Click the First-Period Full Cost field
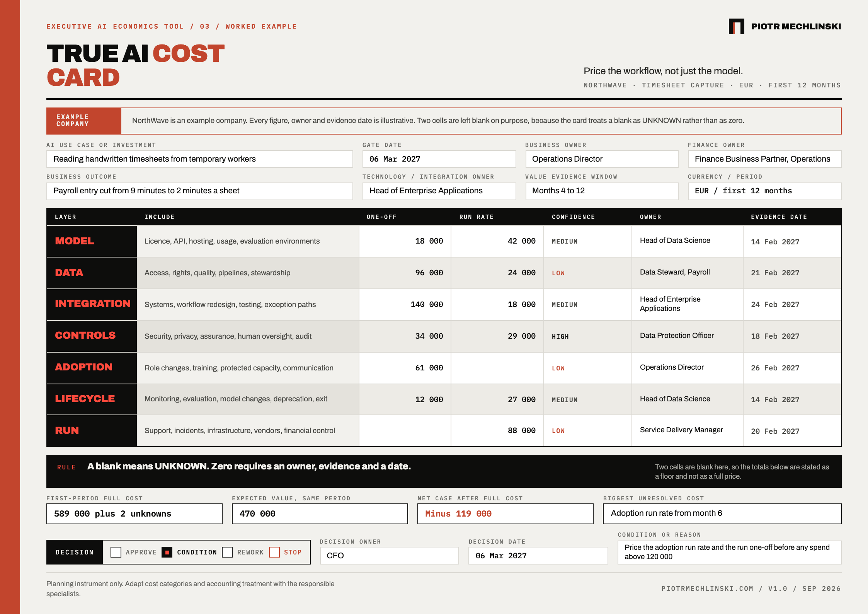Screen dimensions: 868x614 (x=134, y=514)
